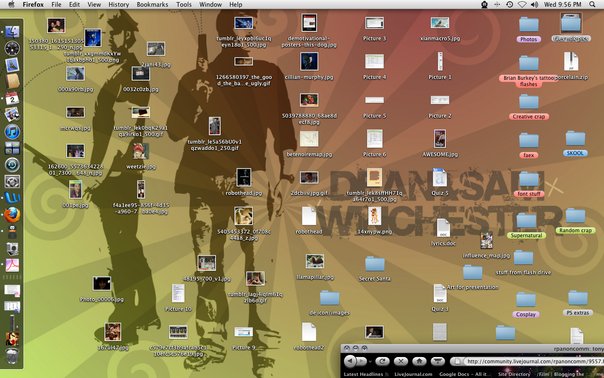Open the Trash in the dock
The width and height of the screenshot is (604, 378).
(12, 356)
